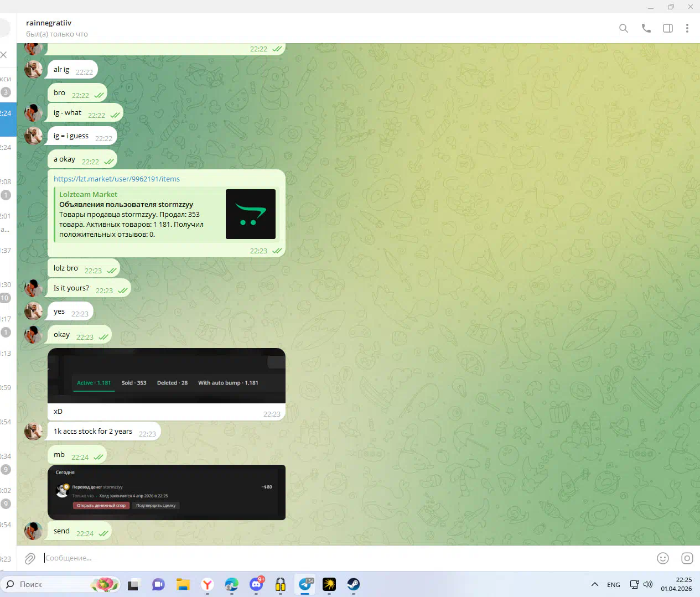The height and width of the screenshot is (597, 700).
Task: Close the left panel with X icon
Action: 4,54
